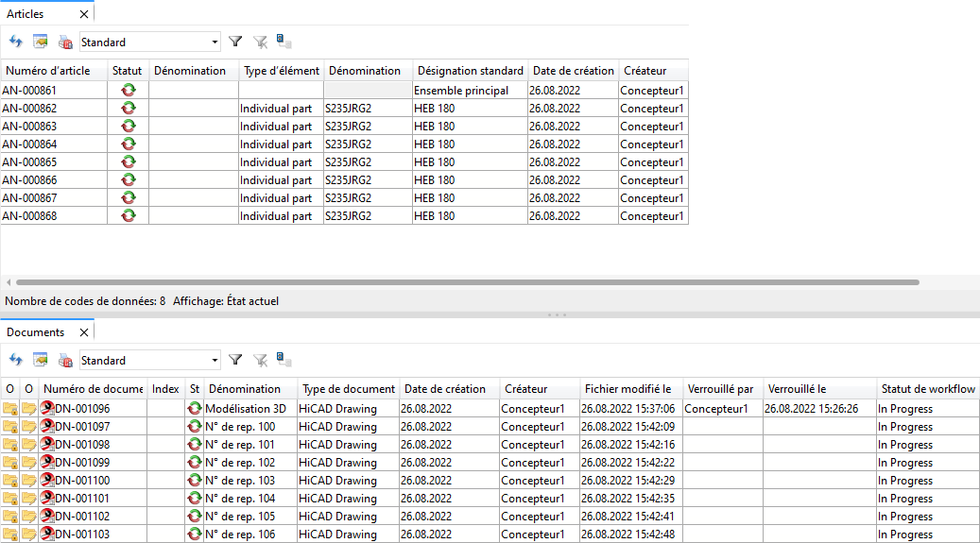Click the filter funnel icon in Articles toolbar
Screen dimensions: 980x543
point(235,42)
